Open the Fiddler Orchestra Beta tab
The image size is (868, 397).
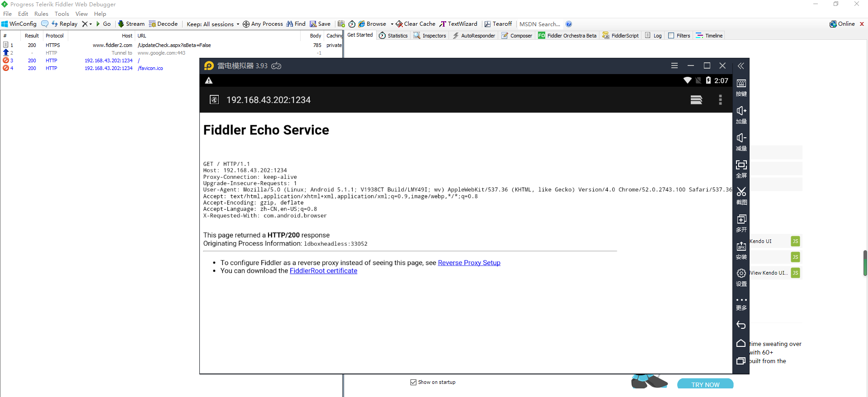coord(567,36)
